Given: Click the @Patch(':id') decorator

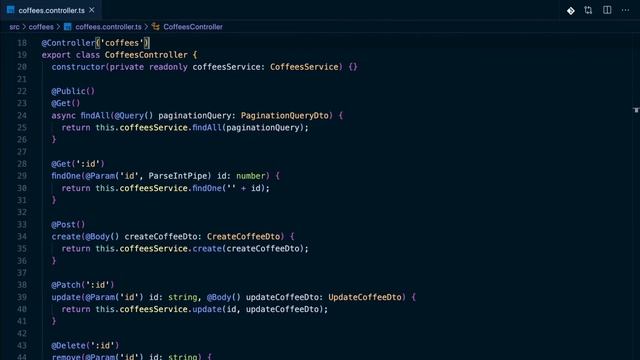Looking at the screenshot, I should click(83, 285).
